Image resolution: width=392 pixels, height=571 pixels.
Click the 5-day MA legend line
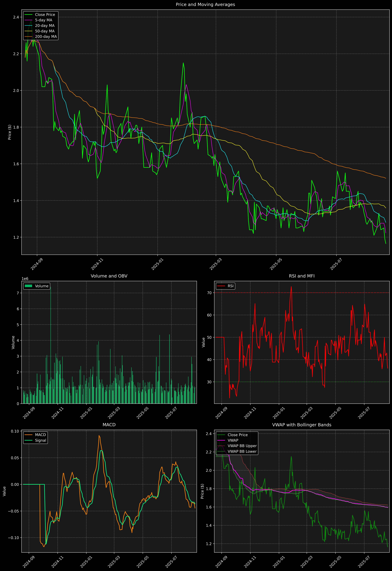29,20
